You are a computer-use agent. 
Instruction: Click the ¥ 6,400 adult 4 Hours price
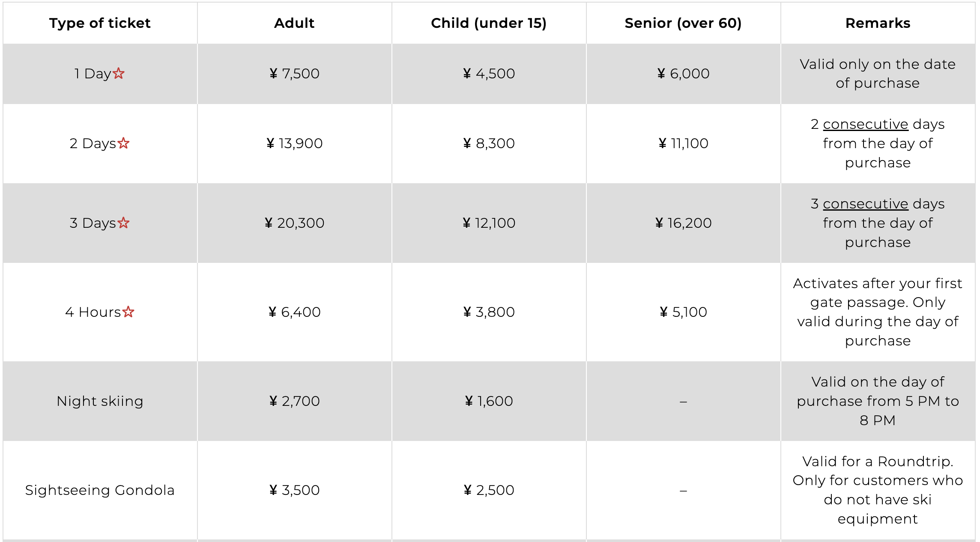(295, 312)
